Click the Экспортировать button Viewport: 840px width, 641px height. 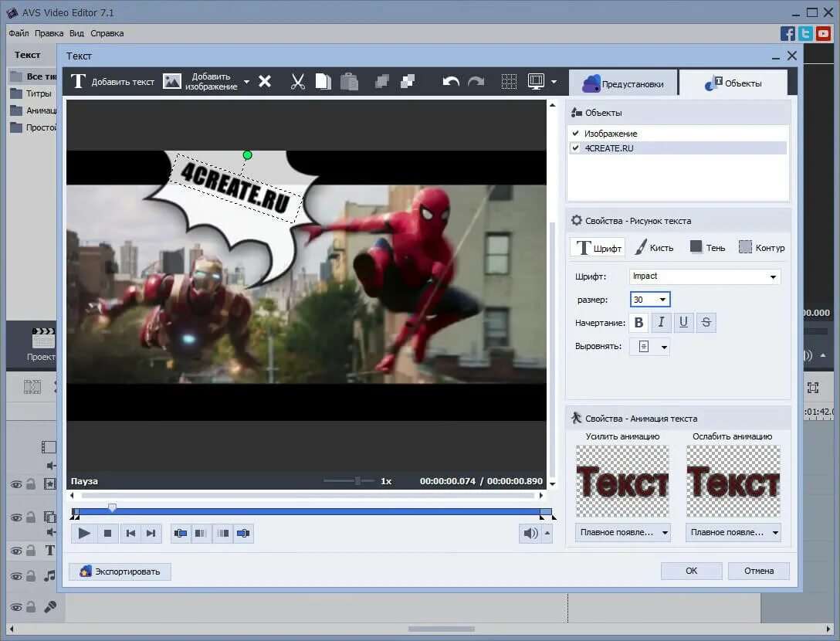click(x=120, y=571)
